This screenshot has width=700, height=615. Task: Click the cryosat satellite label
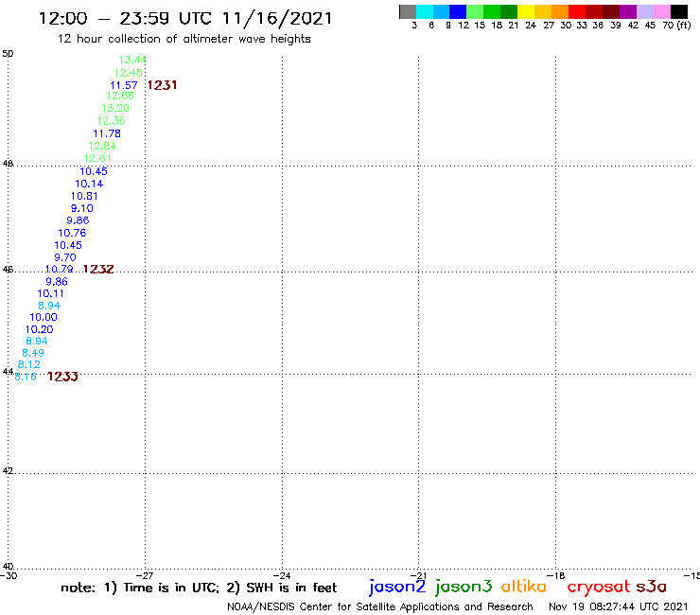coord(599,588)
